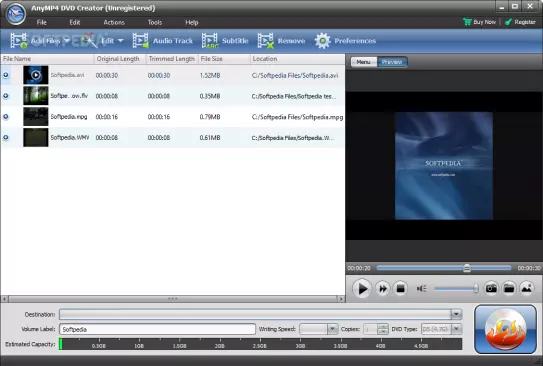Image resolution: width=543 pixels, height=366 pixels.
Task: Open the Actions menu
Action: point(114,23)
